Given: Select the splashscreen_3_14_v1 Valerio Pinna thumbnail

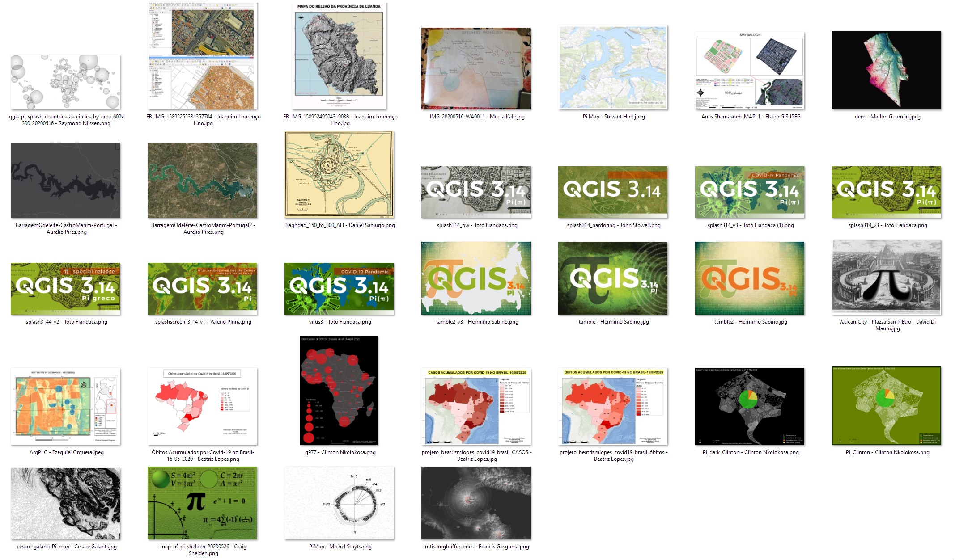Looking at the screenshot, I should click(x=202, y=289).
